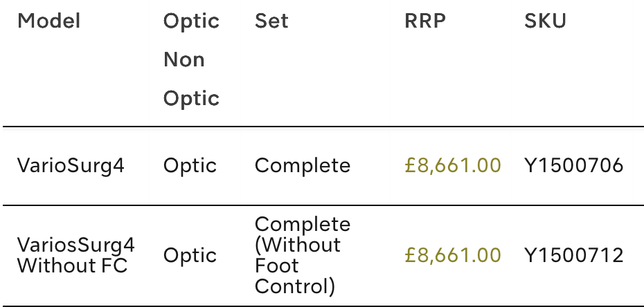Image resolution: width=644 pixels, height=307 pixels.
Task: Click the word Complete in the Y1500712 row
Action: 303,225
